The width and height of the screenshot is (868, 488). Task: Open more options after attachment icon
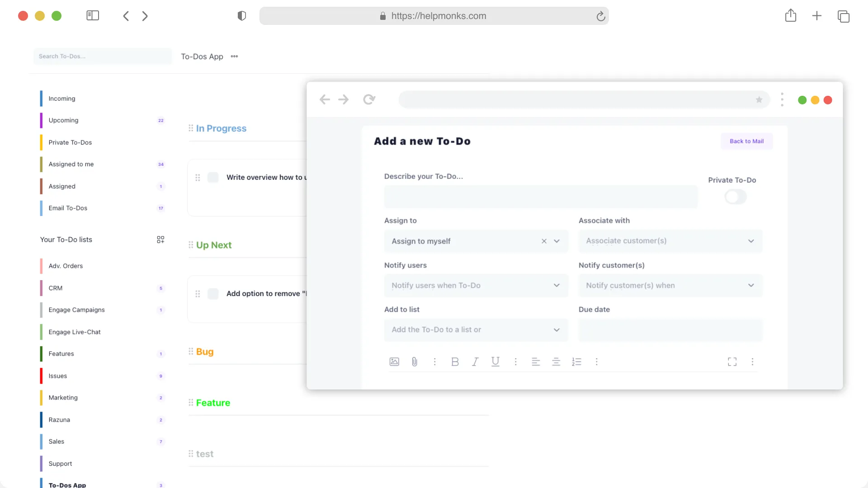point(435,361)
